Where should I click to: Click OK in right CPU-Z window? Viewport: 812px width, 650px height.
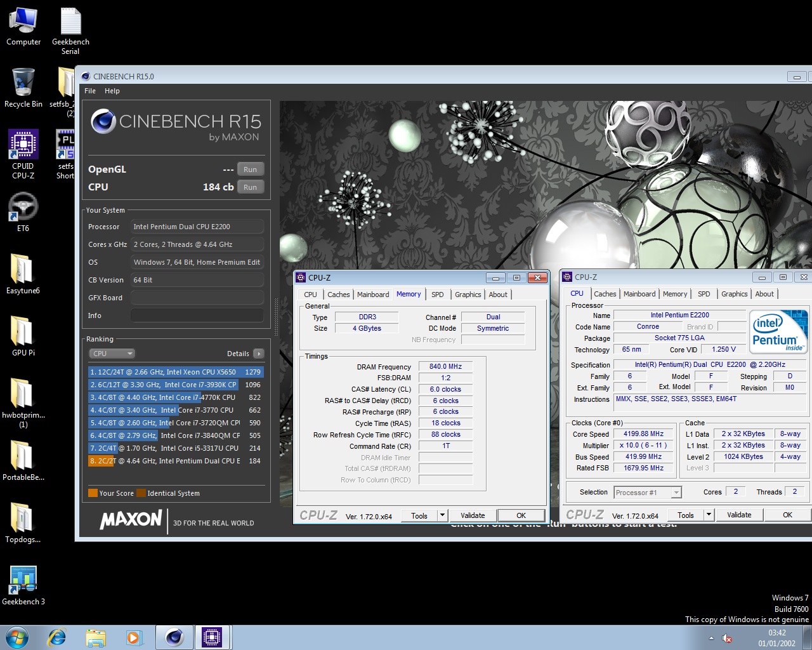[787, 515]
